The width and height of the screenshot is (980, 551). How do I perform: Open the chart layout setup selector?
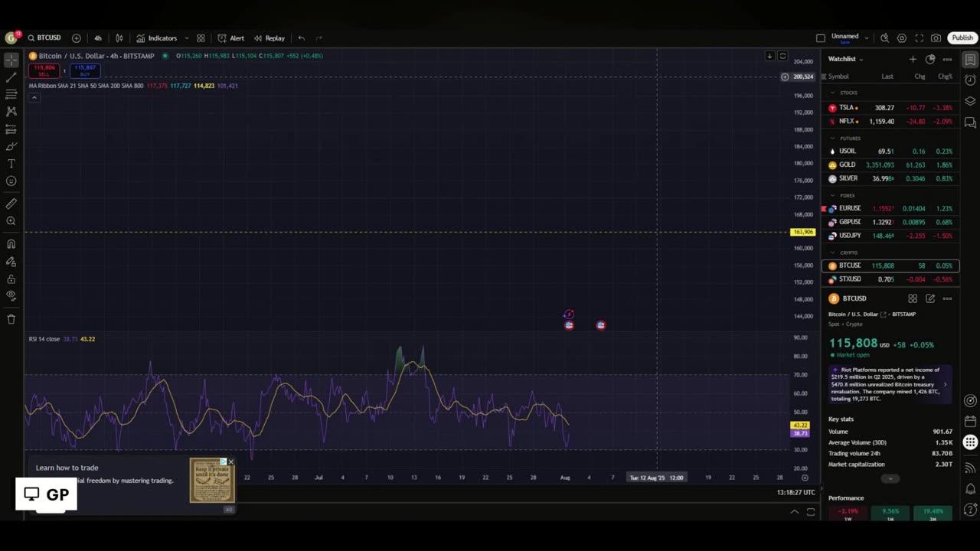pyautogui.click(x=821, y=38)
